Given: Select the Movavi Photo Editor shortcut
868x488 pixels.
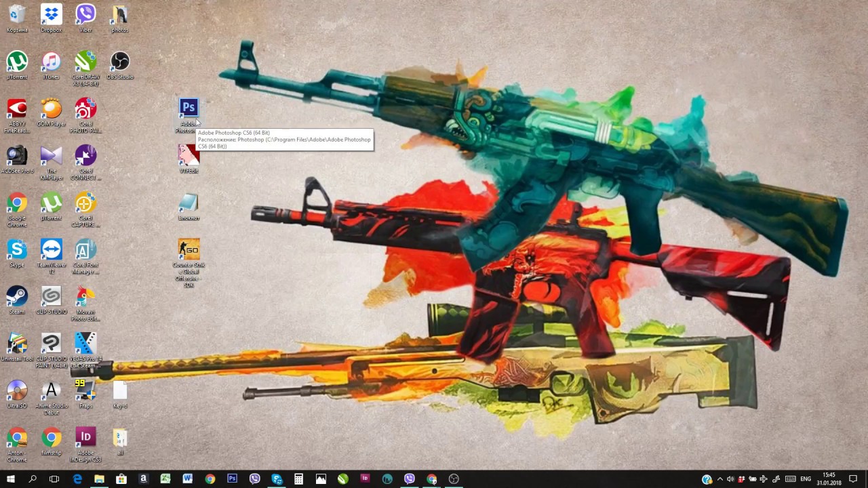Looking at the screenshot, I should [x=85, y=304].
